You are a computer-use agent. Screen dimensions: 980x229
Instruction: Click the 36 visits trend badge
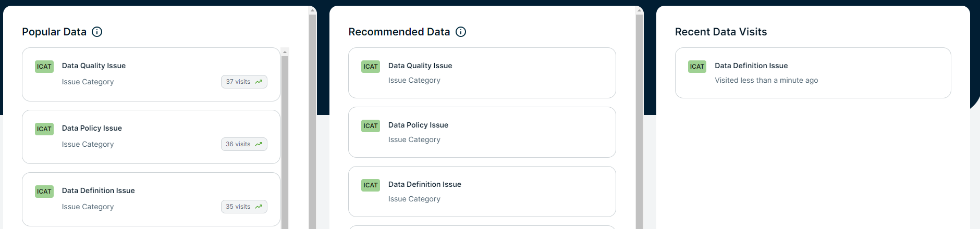[244, 144]
